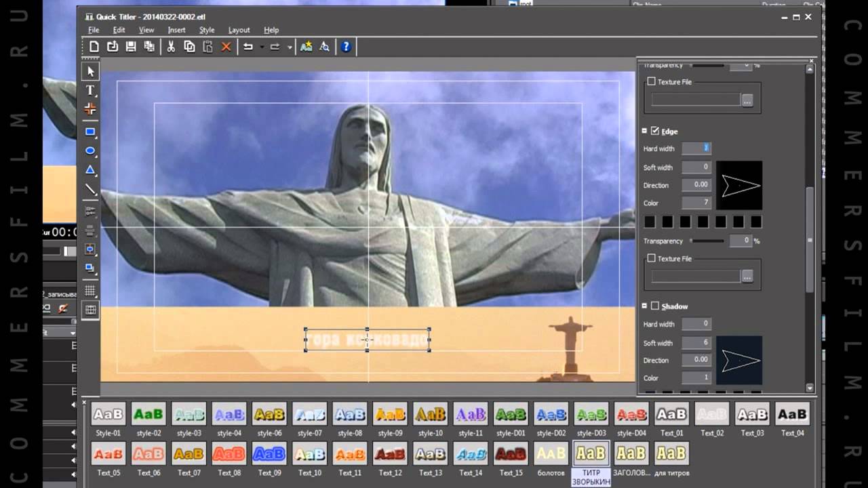Enable the Shadow checkbox

[x=655, y=306]
